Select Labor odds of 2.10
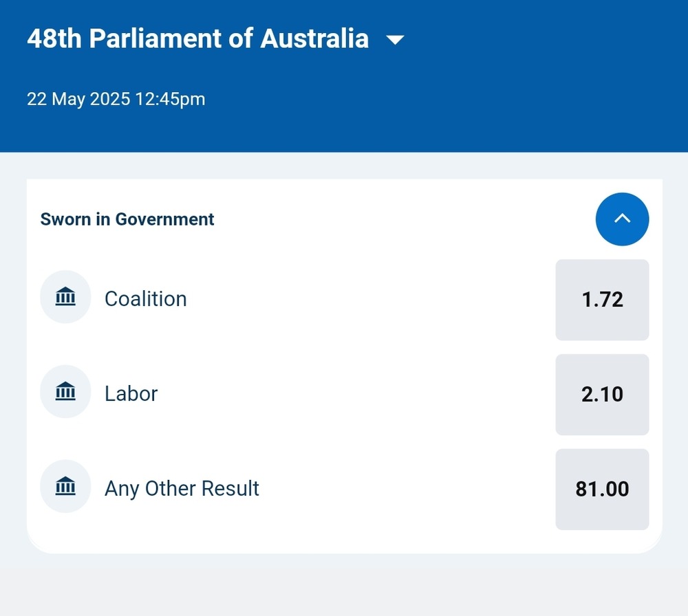The image size is (688, 616). click(x=602, y=395)
